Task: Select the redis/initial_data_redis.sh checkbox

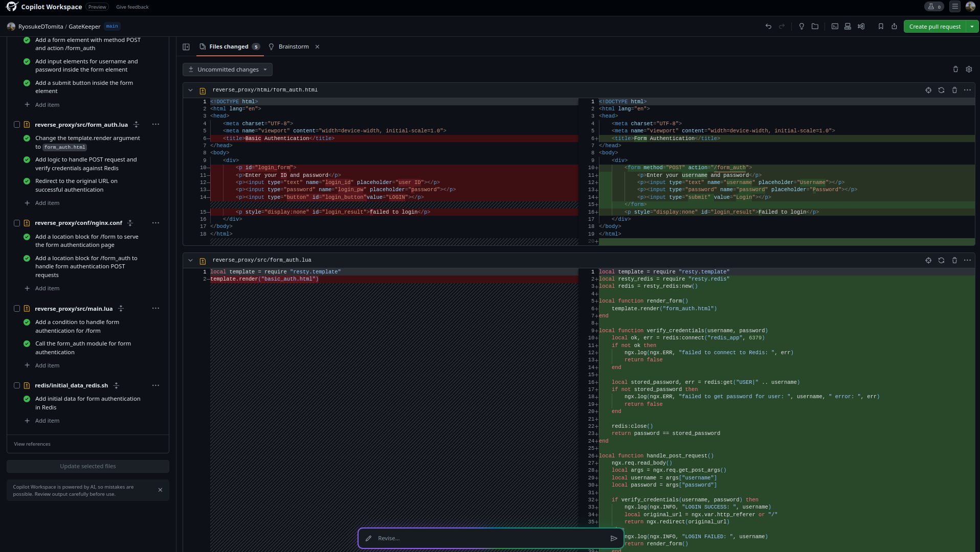Action: pyautogui.click(x=17, y=385)
